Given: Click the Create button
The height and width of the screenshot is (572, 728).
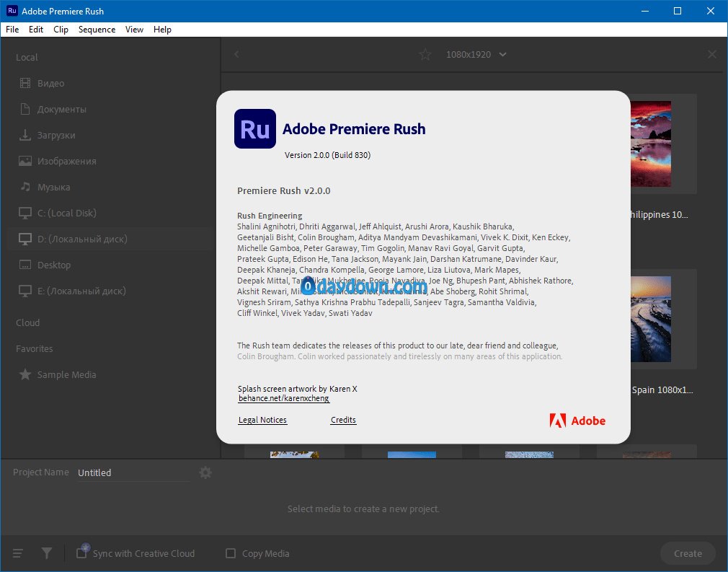Looking at the screenshot, I should pyautogui.click(x=688, y=553).
